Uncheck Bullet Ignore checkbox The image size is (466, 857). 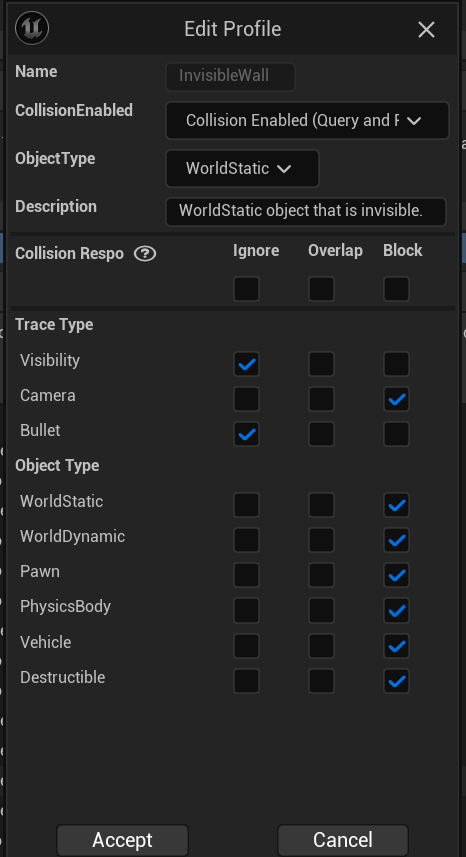pos(246,434)
